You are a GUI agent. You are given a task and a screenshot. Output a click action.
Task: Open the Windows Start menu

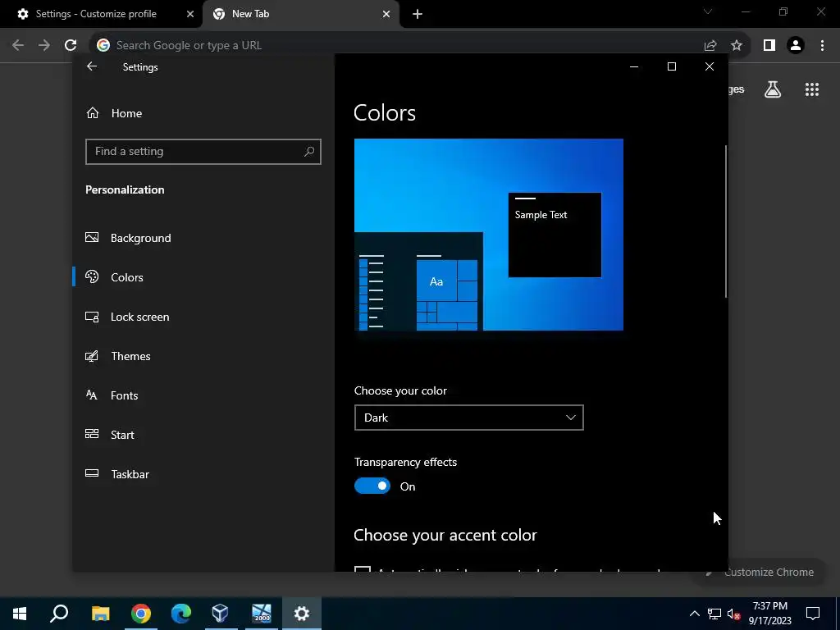click(x=20, y=614)
